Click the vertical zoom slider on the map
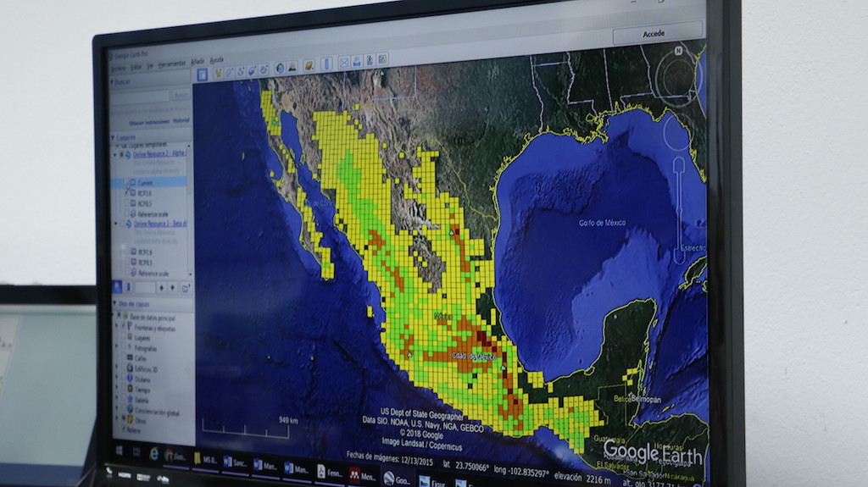Image resolution: width=868 pixels, height=487 pixels. 679,210
